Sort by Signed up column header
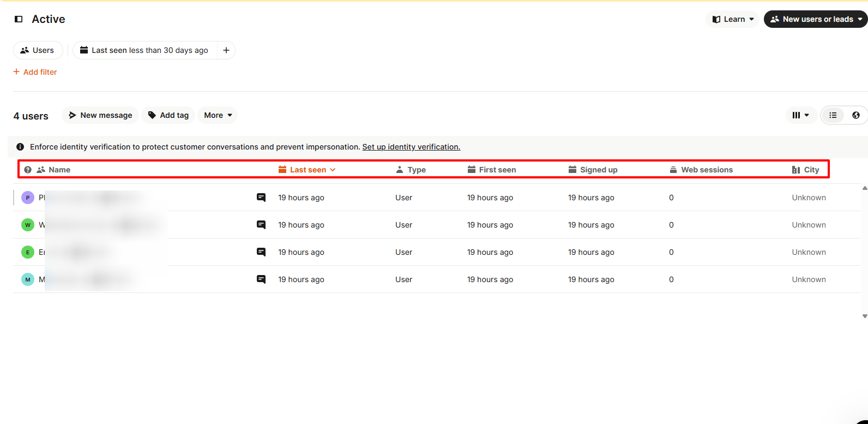This screenshot has height=424, width=868. [593, 170]
